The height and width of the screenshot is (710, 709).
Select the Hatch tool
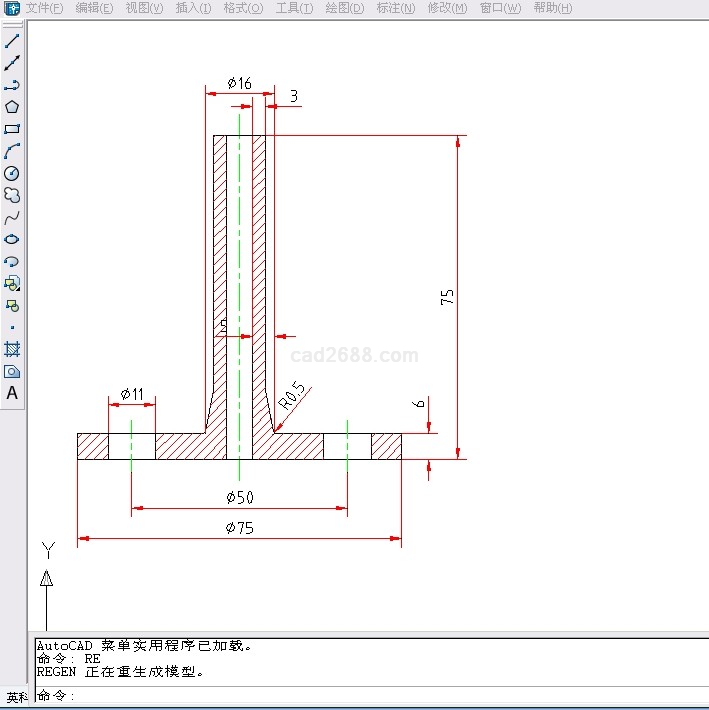12,349
